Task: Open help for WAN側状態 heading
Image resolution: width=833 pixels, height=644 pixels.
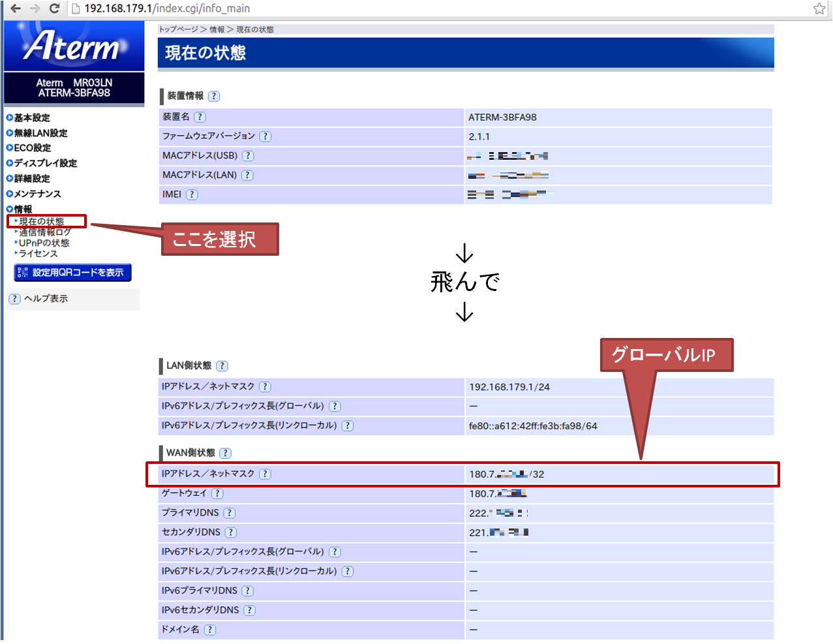Action: click(x=225, y=453)
